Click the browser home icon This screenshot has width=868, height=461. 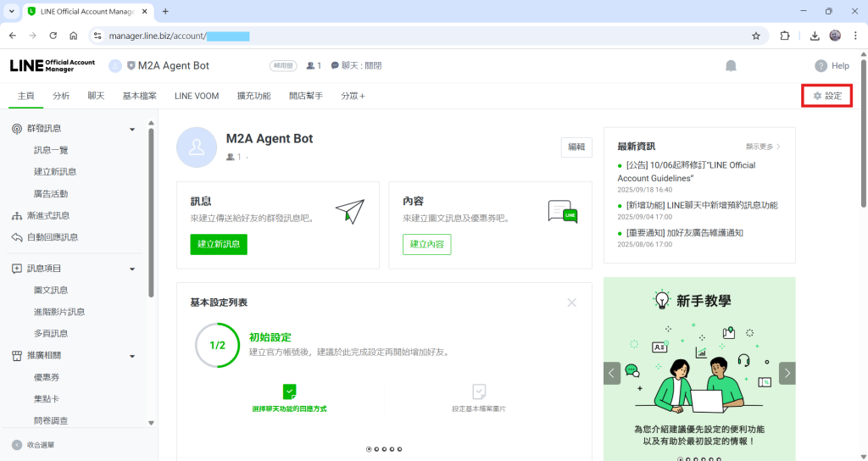(73, 36)
